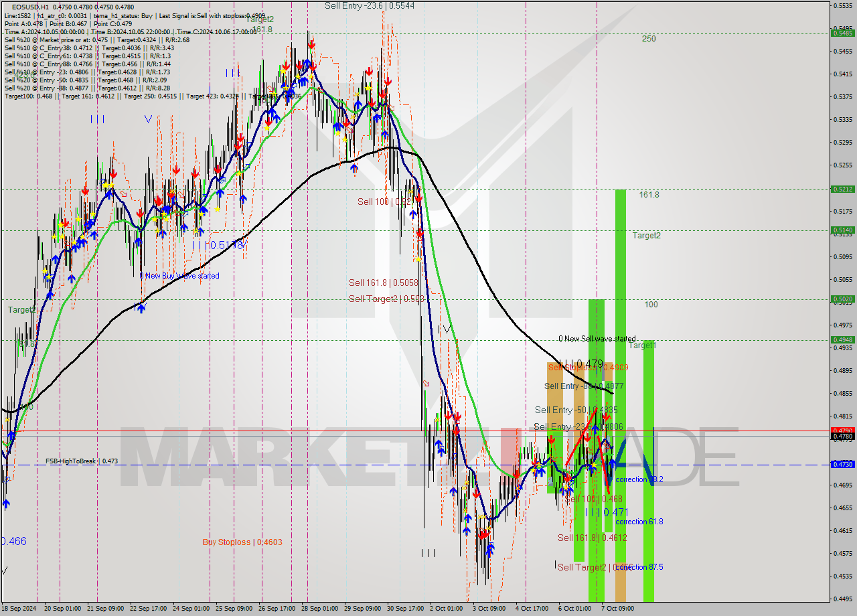Screen dimensions: 857x616
Task: Select the 'Sell Entry -50 | 0.4835' label
Action: point(576,410)
